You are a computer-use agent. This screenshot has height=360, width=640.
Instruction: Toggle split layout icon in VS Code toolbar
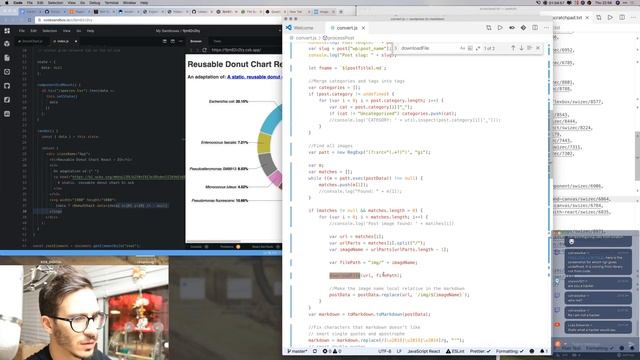click(535, 28)
